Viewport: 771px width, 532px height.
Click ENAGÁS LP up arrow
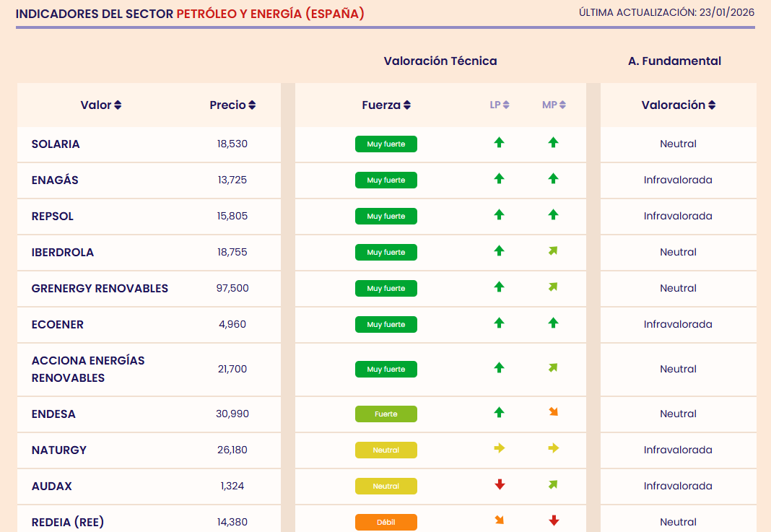(x=499, y=178)
